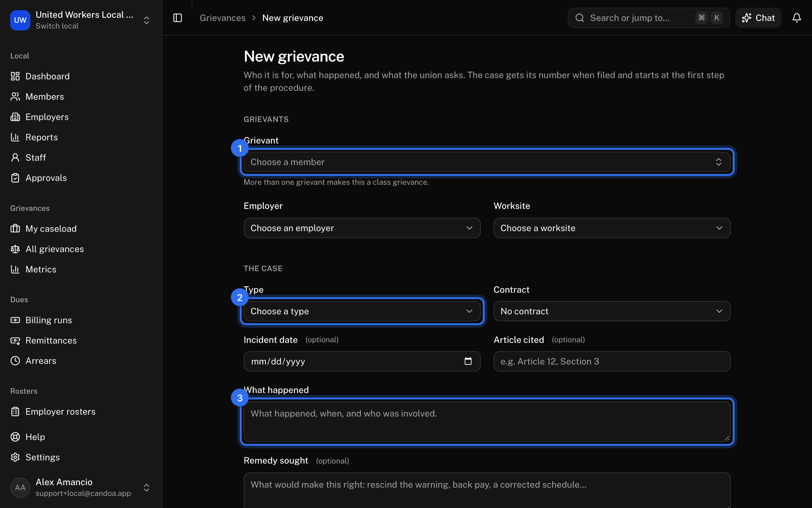Click the Members people icon
Screen dimensions: 812x508
point(15,97)
